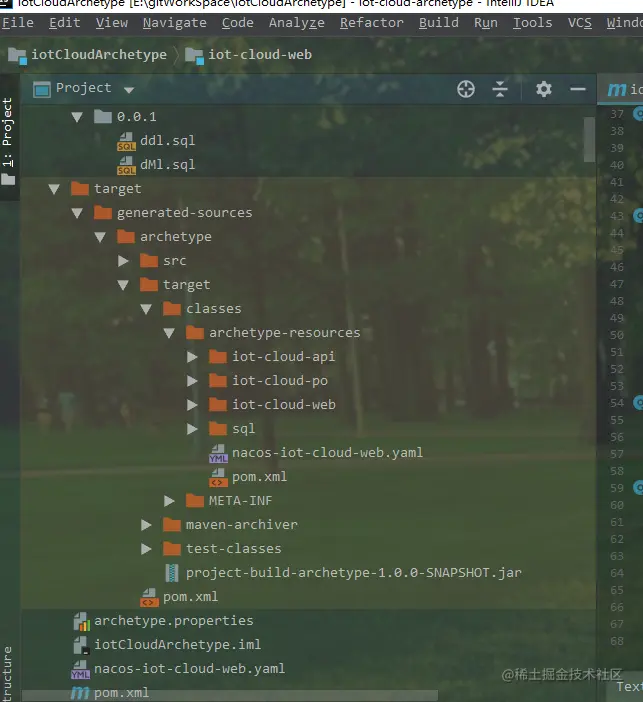
Task: Click the Project tree vertical scrollbar
Action: [x=589, y=140]
